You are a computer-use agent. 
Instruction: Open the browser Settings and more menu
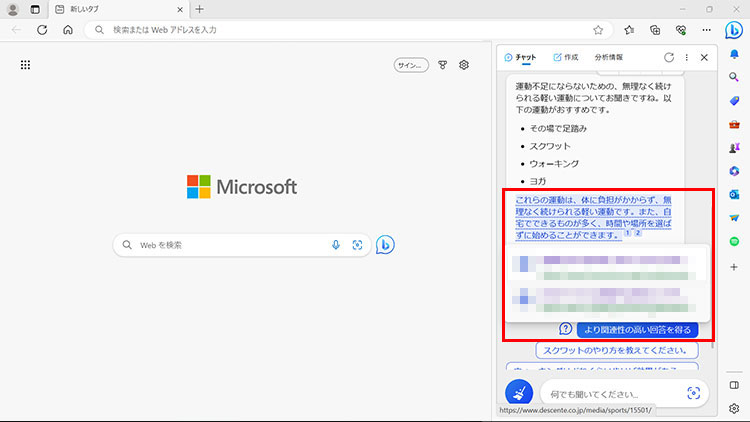click(x=707, y=30)
